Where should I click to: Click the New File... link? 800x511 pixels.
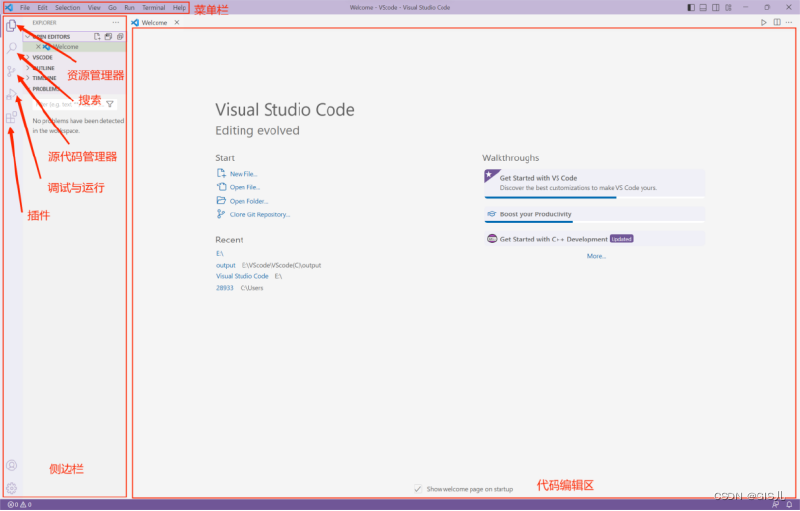(x=243, y=174)
